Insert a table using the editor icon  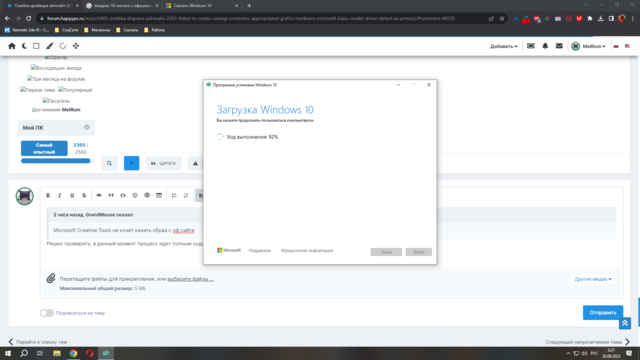(x=159, y=196)
